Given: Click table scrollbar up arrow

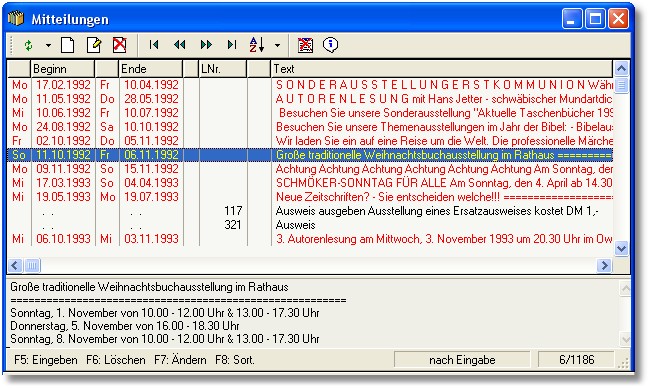Looking at the screenshot, I should [621, 69].
